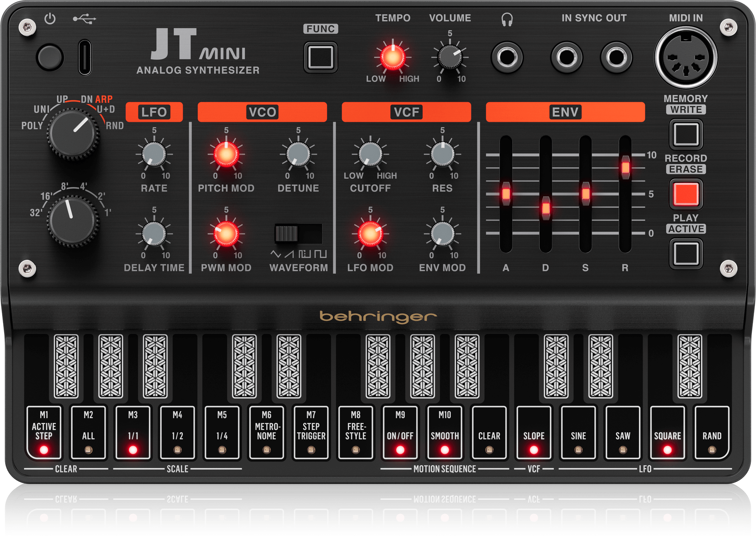Click the glowing PWM MOD knob
756x537 pixels.
click(x=226, y=234)
